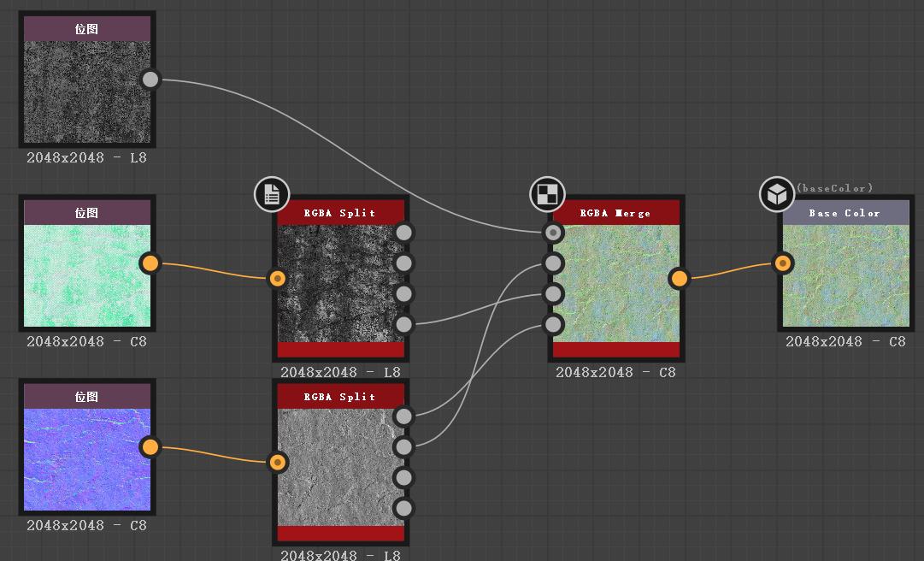Click the red status bar under the RGBA Merge preview
This screenshot has width=924, height=561.
coord(615,350)
